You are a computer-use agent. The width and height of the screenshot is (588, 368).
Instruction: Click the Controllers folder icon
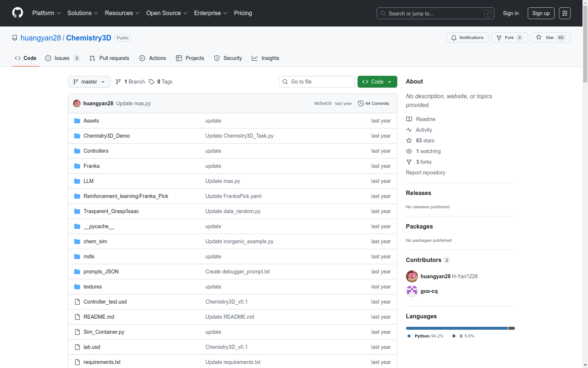[77, 151]
